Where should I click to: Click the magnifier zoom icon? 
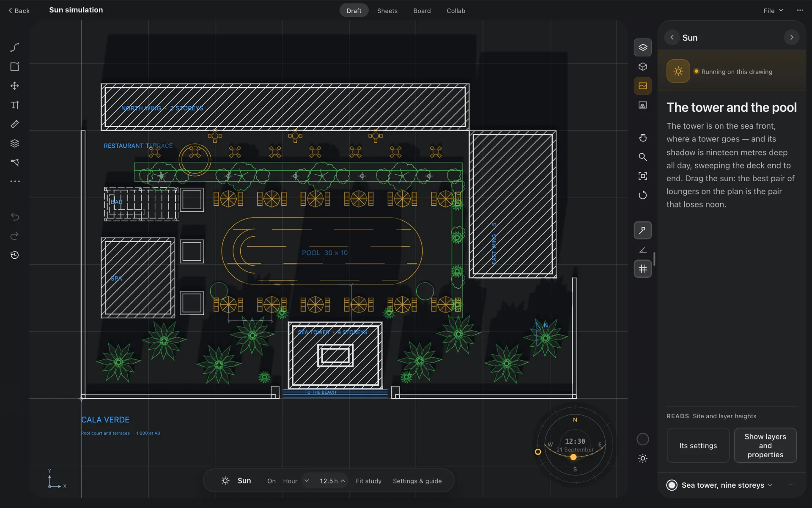642,157
